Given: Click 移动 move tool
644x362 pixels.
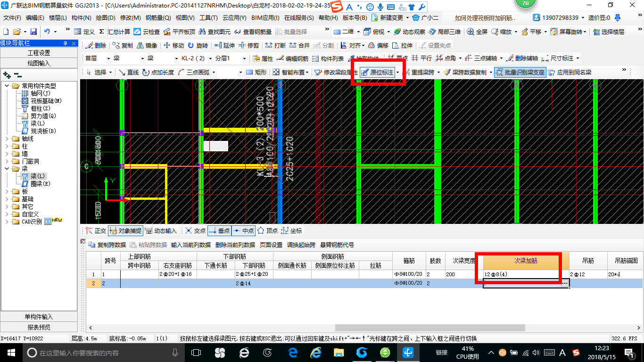Looking at the screenshot, I should tap(174, 45).
